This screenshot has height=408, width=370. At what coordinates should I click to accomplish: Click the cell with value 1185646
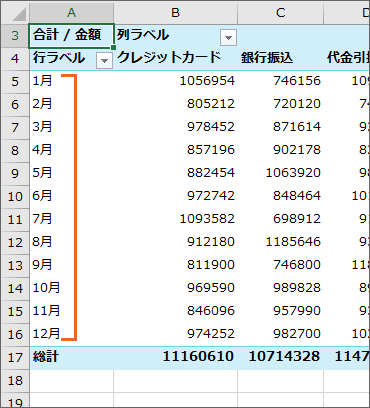point(280,243)
